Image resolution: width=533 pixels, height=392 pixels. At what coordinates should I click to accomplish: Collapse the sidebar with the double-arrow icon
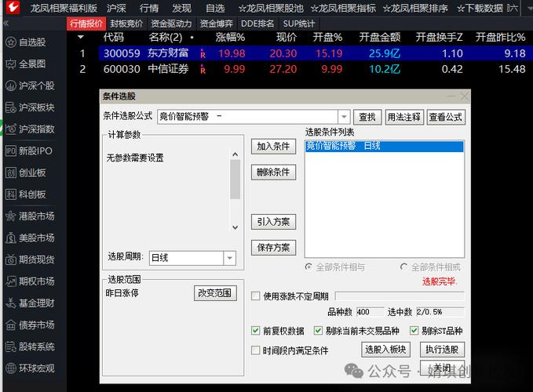pyautogui.click(x=5, y=23)
